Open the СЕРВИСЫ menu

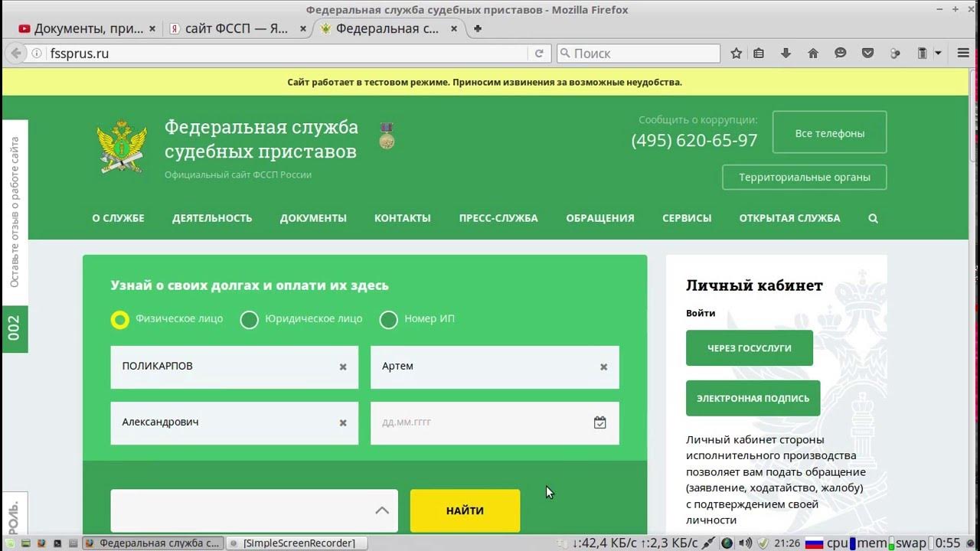tap(687, 218)
